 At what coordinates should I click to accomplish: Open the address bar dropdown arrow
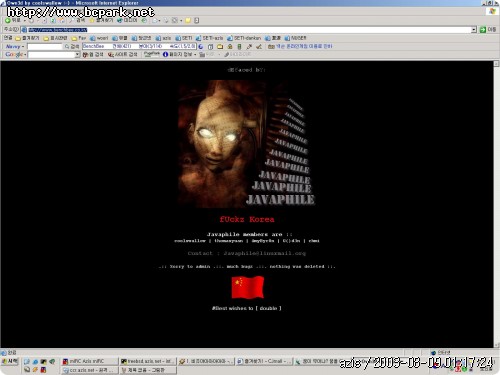pos(474,30)
